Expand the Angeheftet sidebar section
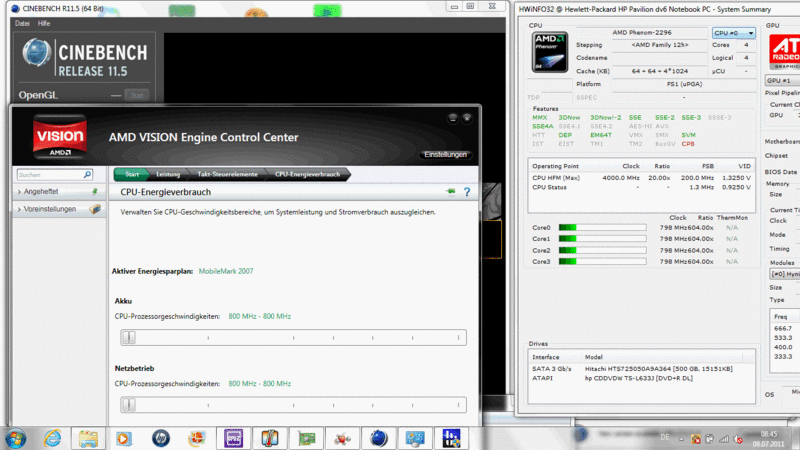The image size is (800, 450). coord(41,191)
